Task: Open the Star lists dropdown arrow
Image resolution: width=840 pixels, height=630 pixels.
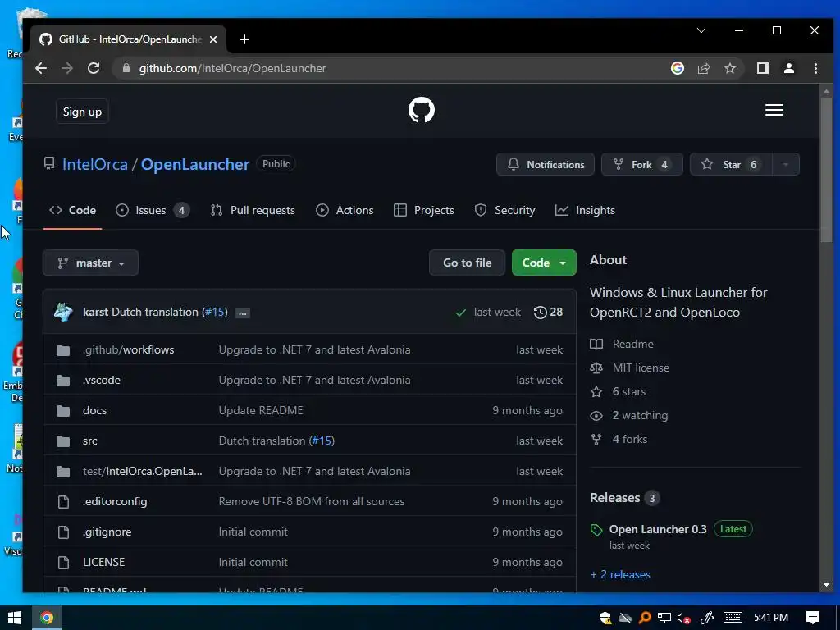Action: pos(785,164)
